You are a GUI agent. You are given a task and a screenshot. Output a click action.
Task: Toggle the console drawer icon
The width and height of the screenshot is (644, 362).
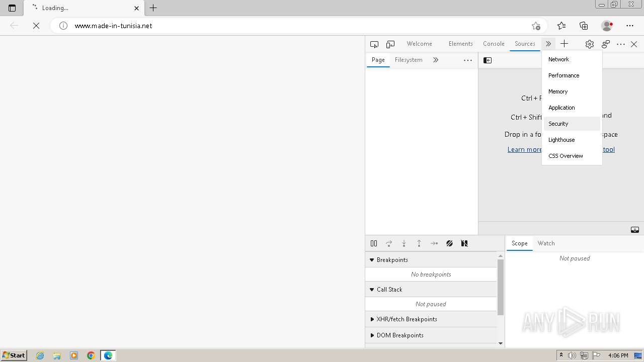(x=635, y=230)
